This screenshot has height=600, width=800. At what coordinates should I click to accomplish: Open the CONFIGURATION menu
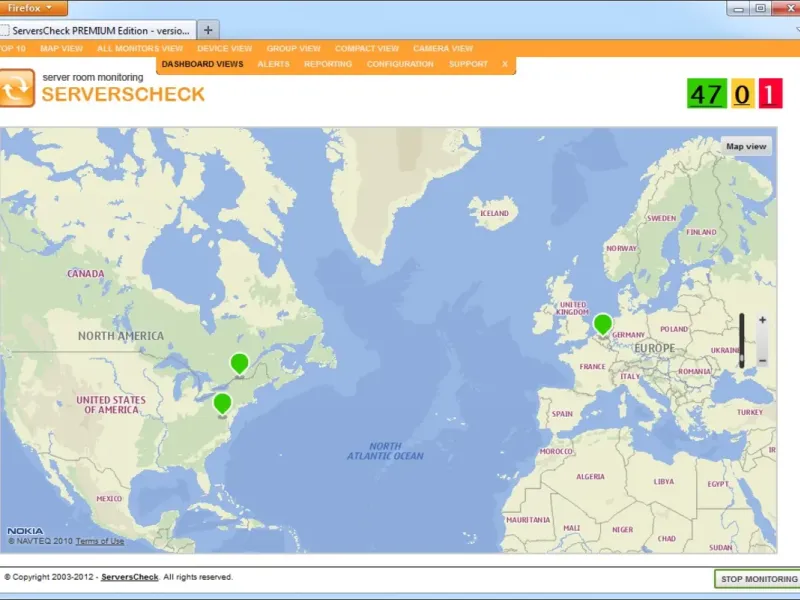(x=400, y=64)
